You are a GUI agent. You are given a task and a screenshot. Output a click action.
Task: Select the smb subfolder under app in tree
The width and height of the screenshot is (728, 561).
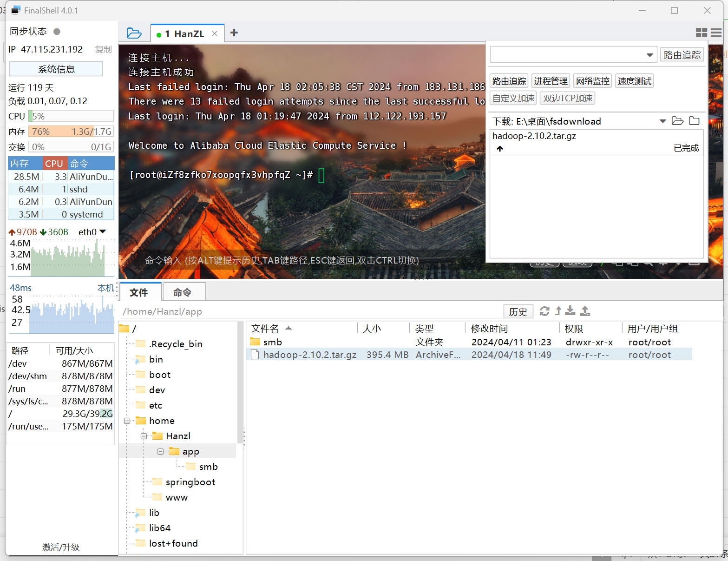[208, 467]
